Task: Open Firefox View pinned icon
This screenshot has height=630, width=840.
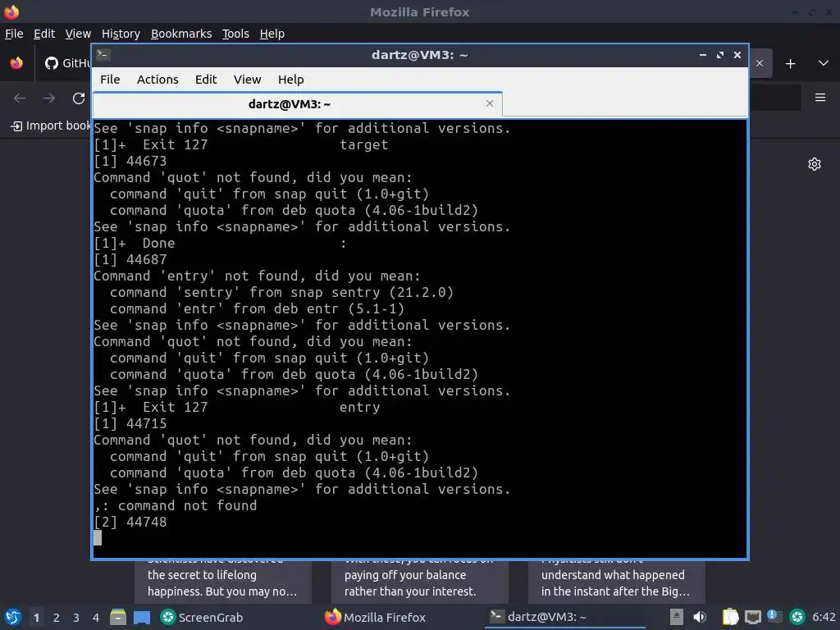Action: 16,63
